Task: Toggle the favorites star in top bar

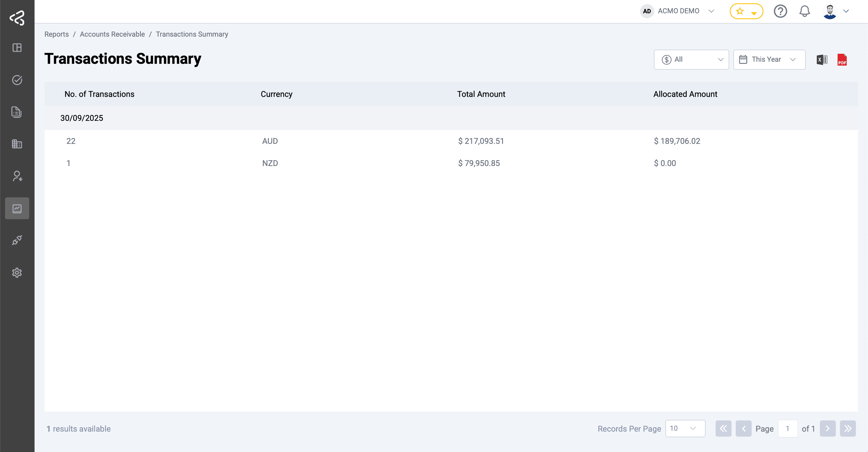Action: [740, 11]
